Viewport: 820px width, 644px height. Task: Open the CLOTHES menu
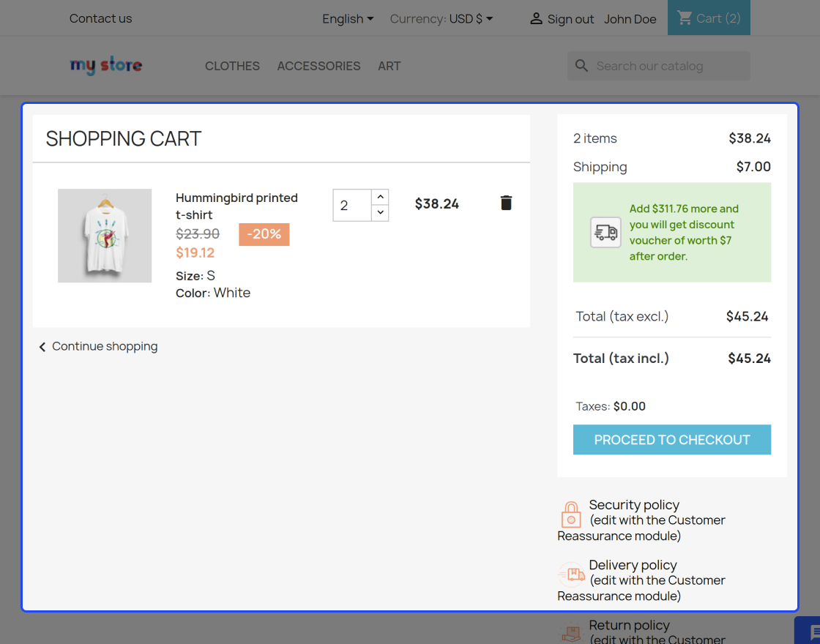click(x=232, y=66)
